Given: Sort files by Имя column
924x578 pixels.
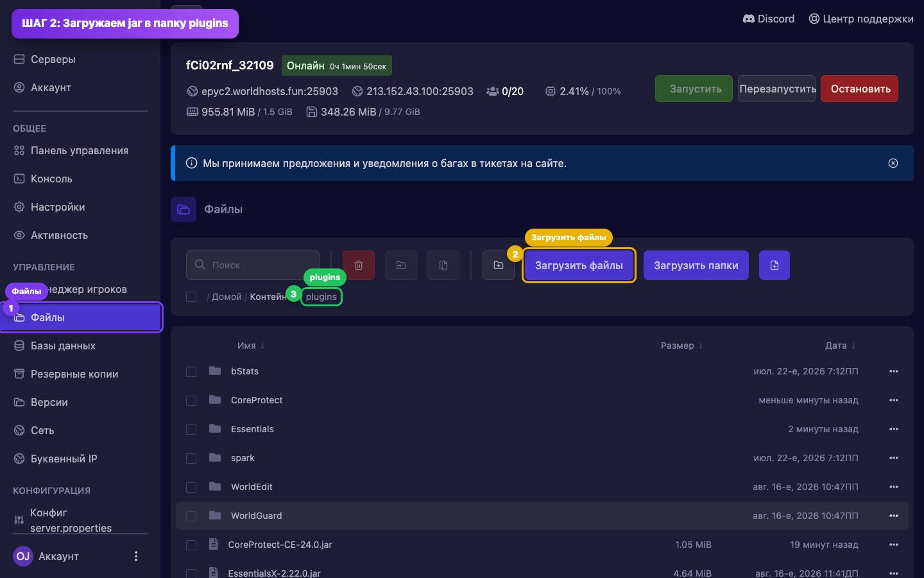Looking at the screenshot, I should [x=251, y=346].
